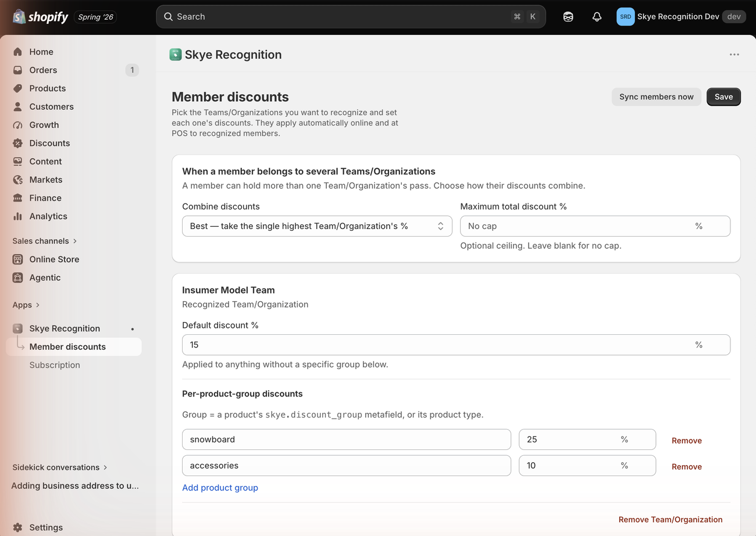Remove the snowboard product group

[687, 441]
